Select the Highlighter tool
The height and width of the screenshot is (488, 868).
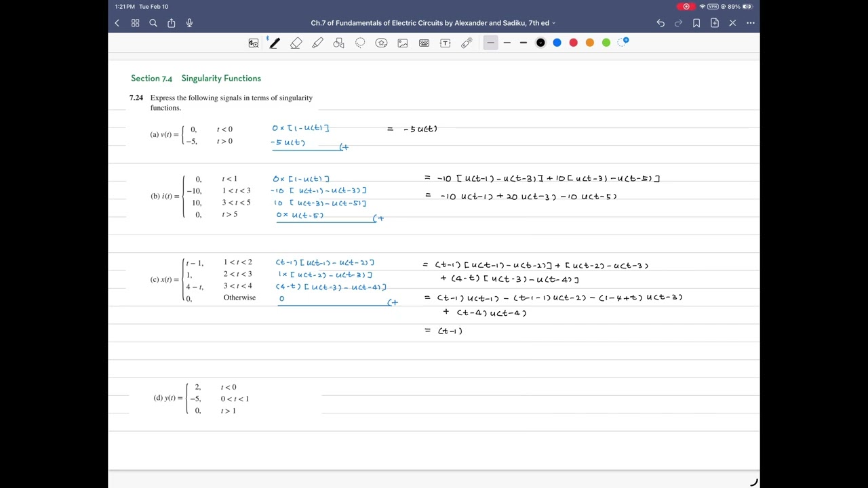point(317,43)
